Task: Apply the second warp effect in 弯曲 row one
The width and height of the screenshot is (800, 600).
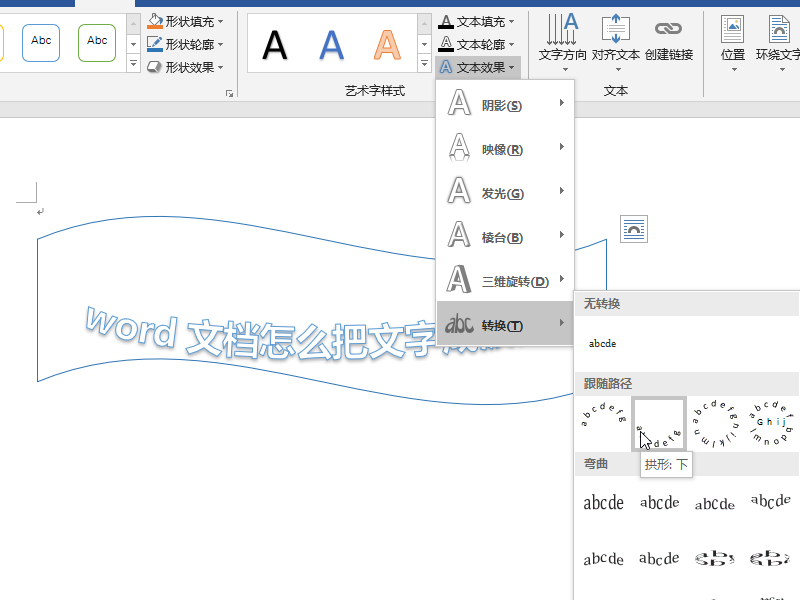Action: (x=659, y=503)
